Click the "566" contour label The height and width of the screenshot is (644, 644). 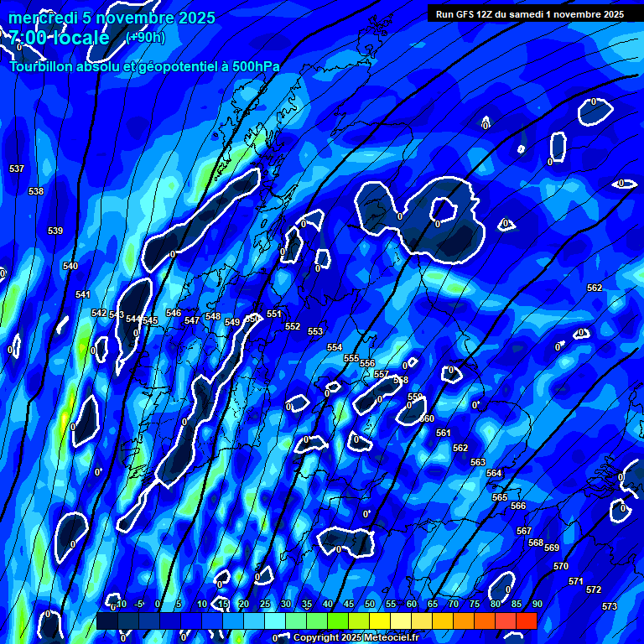pos(518,506)
